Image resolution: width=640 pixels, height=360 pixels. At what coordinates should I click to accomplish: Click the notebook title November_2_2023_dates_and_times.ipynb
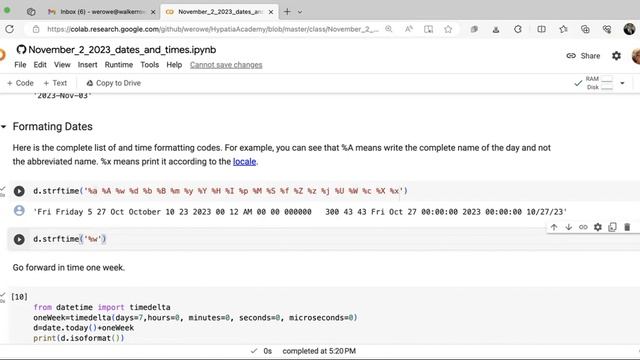coord(122,50)
